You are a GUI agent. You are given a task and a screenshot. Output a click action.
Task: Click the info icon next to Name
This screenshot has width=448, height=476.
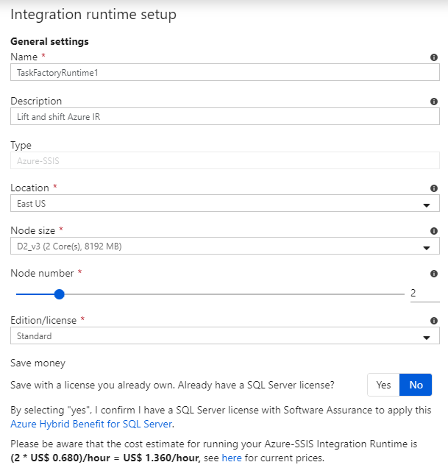click(x=434, y=57)
